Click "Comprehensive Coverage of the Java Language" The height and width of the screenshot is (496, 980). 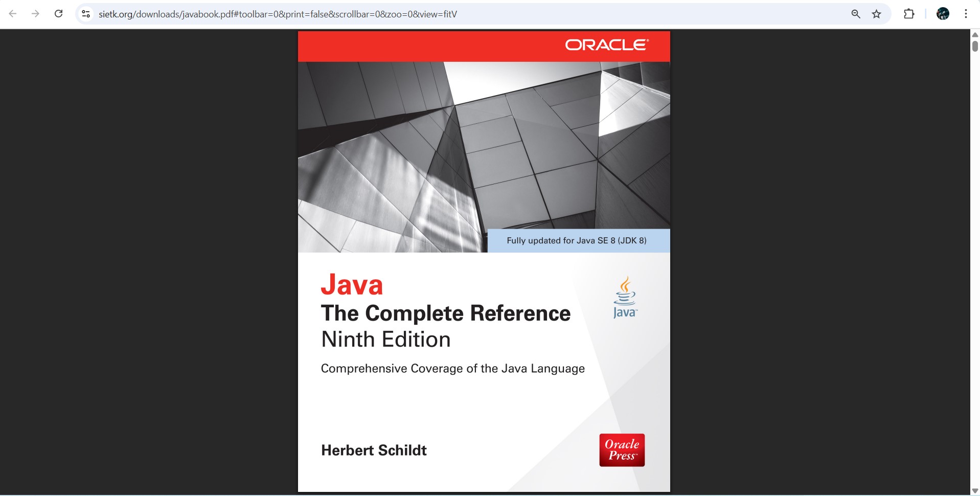click(452, 369)
